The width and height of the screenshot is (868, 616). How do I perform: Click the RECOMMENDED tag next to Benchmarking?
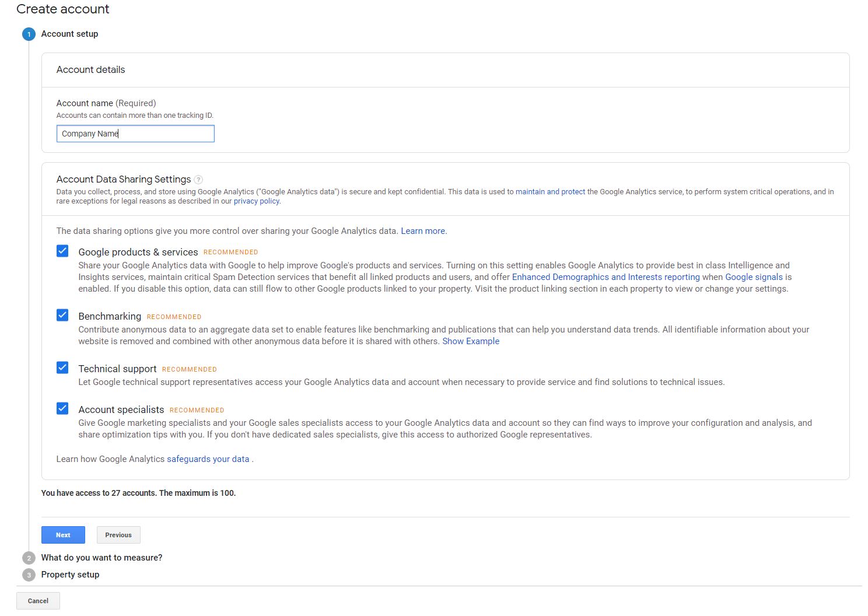pos(174,317)
